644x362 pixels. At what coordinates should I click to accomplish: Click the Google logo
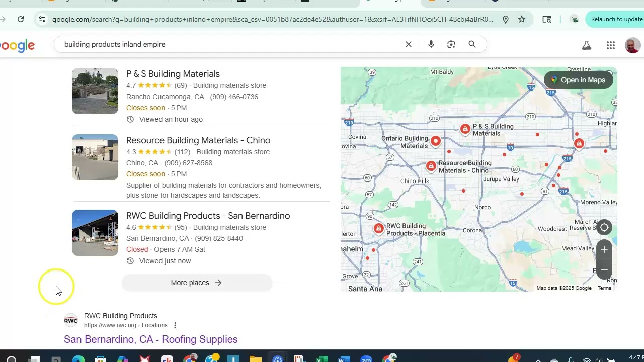17,46
